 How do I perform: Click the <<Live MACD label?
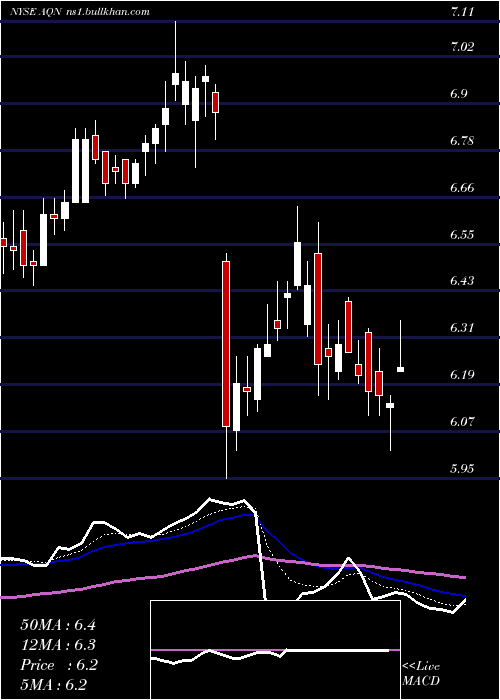click(x=421, y=673)
